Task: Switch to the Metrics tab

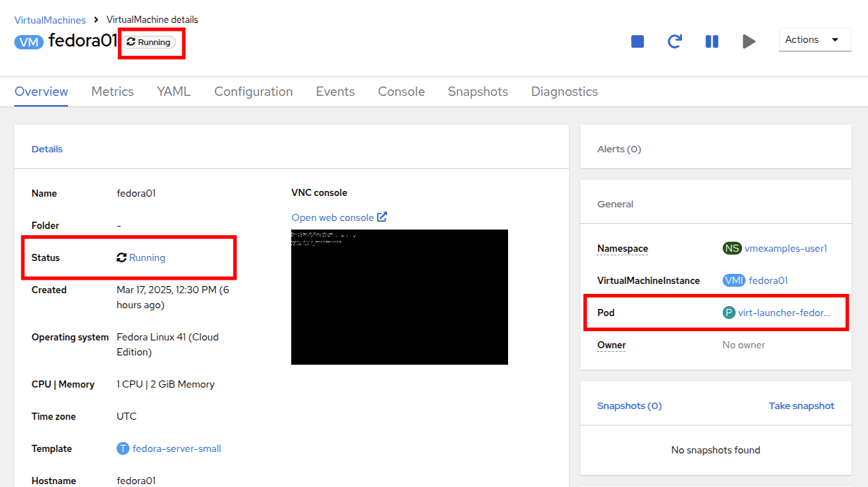Action: tap(112, 92)
